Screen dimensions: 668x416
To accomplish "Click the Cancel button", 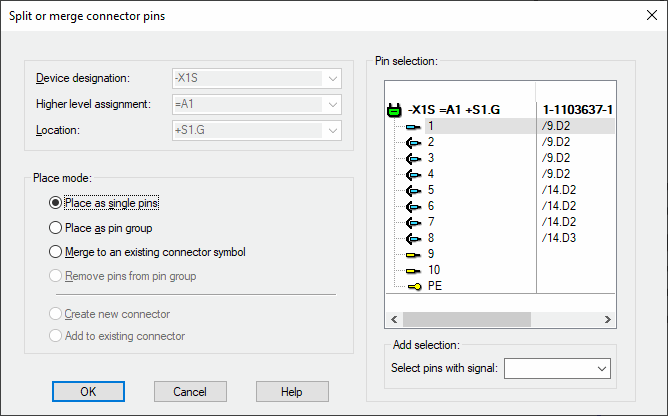I will point(190,392).
